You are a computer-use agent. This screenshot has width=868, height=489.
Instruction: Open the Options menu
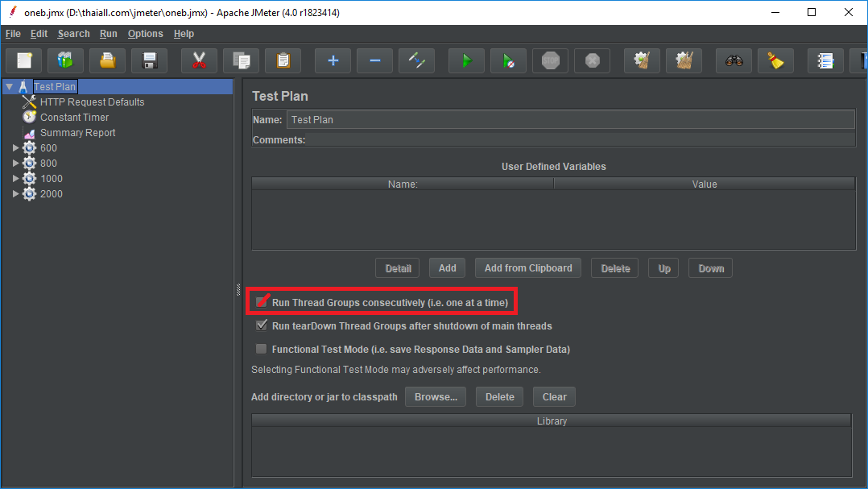tap(145, 34)
